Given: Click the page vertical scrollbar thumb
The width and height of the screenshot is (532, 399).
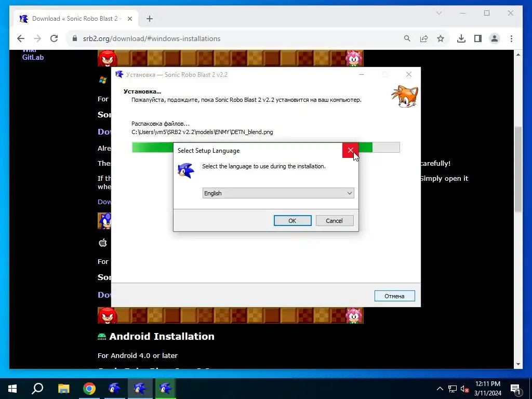Looking at the screenshot, I should (x=518, y=169).
